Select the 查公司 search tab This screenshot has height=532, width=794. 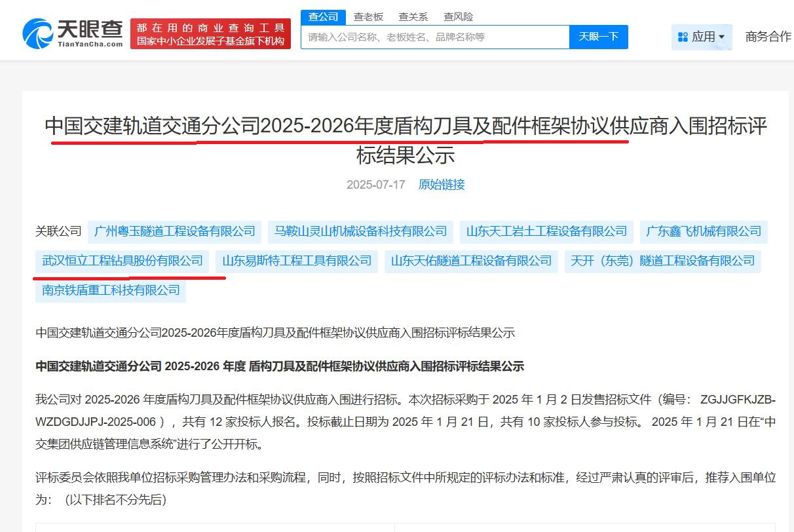[324, 17]
